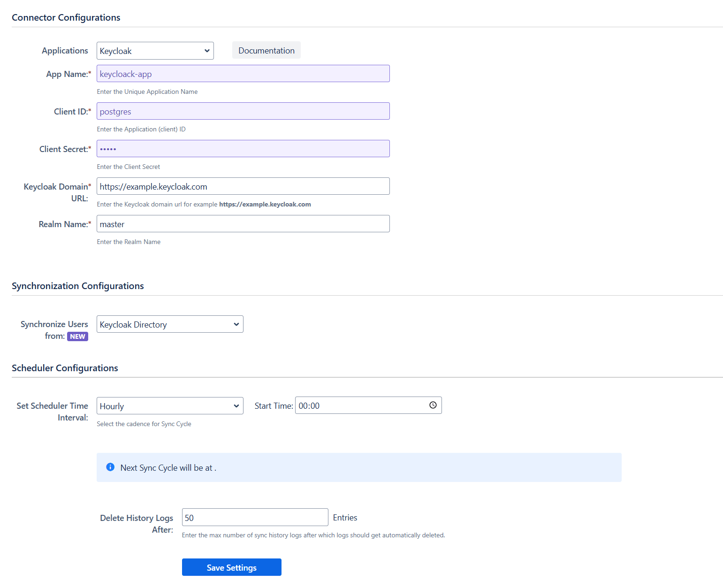Click the Synchronization Configurations heading
The height and width of the screenshot is (588, 723).
tap(78, 286)
